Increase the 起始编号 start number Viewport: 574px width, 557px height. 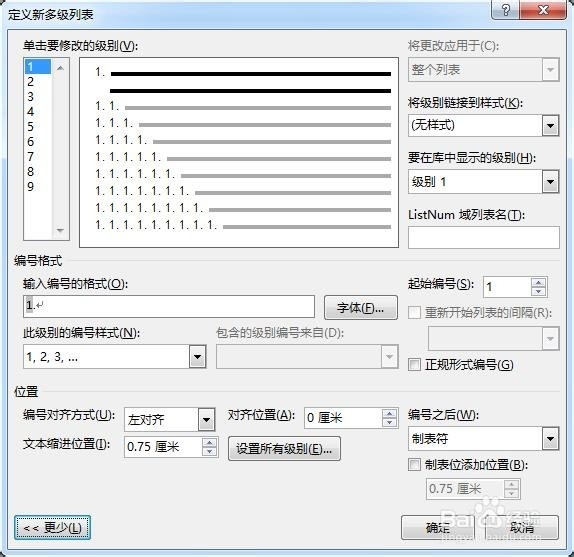[x=538, y=283]
